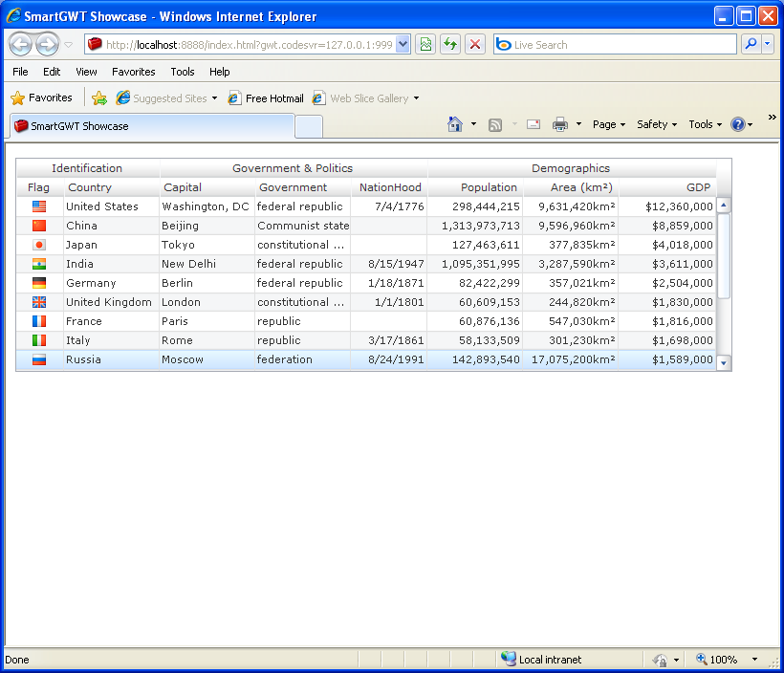The width and height of the screenshot is (784, 673).
Task: Open the Free Hotmail link
Action: pos(266,98)
